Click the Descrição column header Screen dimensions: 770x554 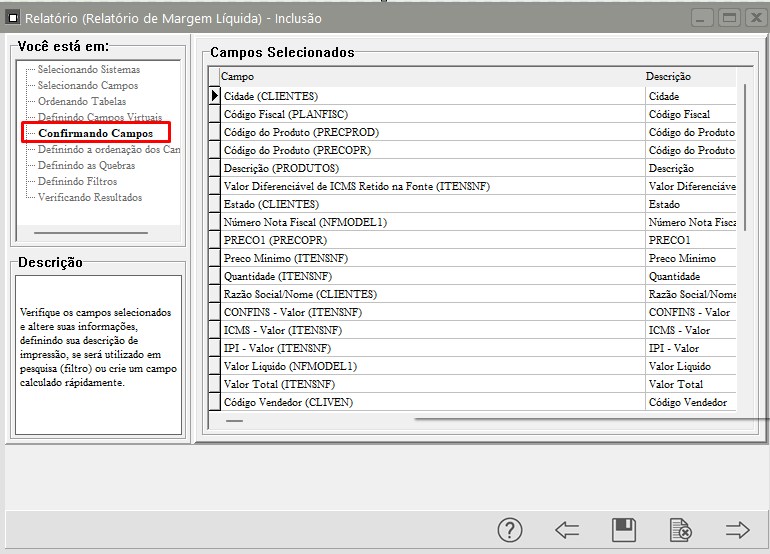690,77
